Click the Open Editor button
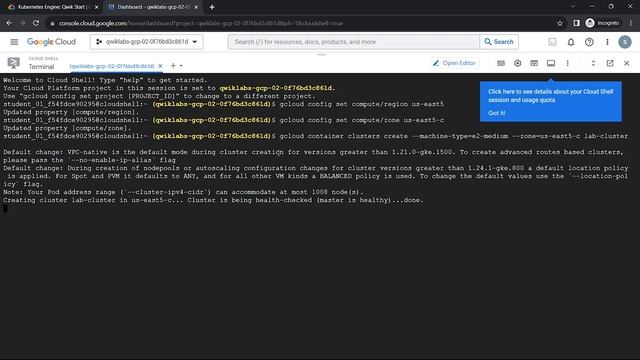The width and height of the screenshot is (640, 360). pyautogui.click(x=454, y=63)
